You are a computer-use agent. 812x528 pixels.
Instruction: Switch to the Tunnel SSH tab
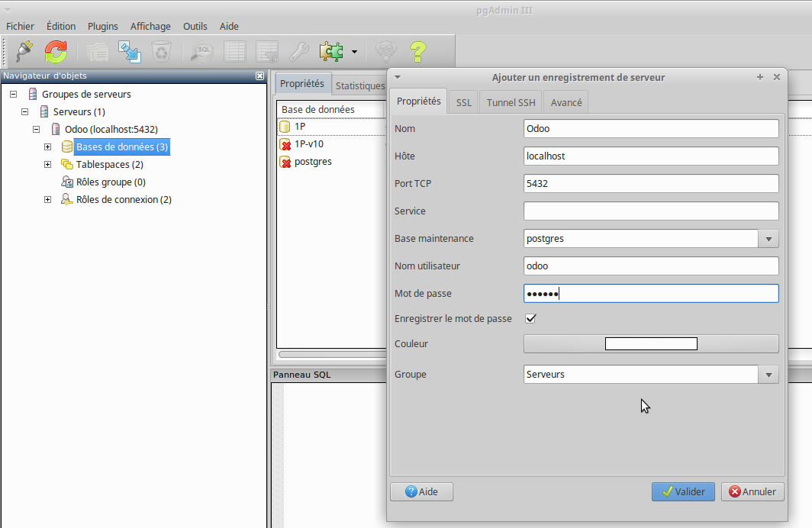511,102
